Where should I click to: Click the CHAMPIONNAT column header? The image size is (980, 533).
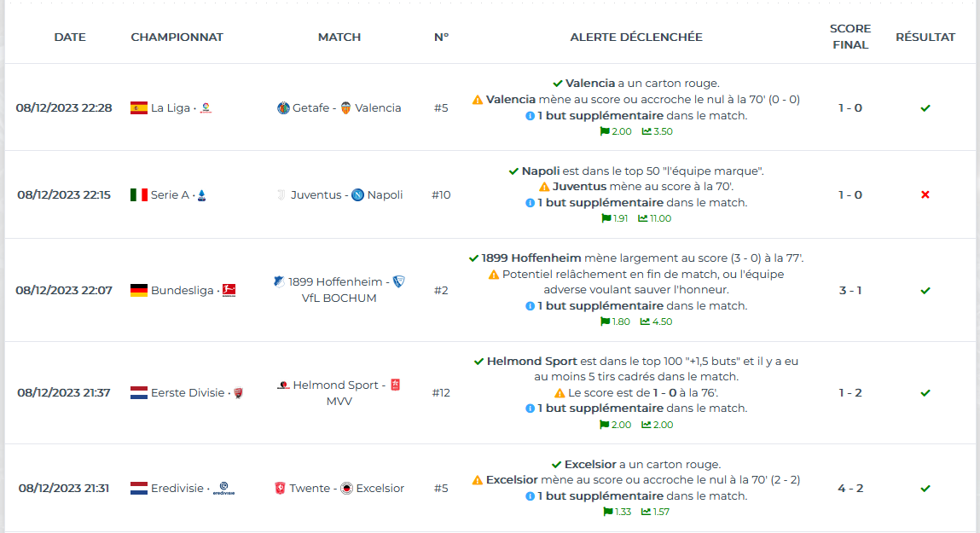coord(177,37)
